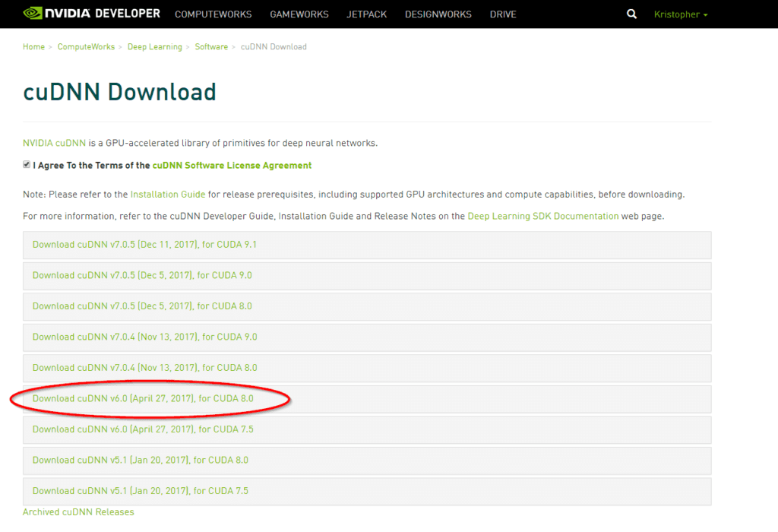Expand cuDNN v7.0.5 for CUDA 9.1
The image size is (778, 532).
pos(367,245)
